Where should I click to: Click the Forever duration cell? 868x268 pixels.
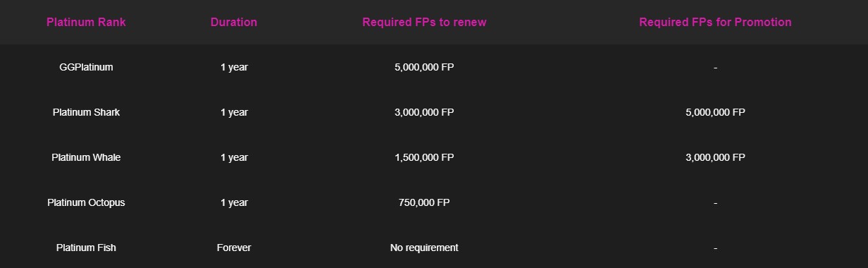(234, 248)
